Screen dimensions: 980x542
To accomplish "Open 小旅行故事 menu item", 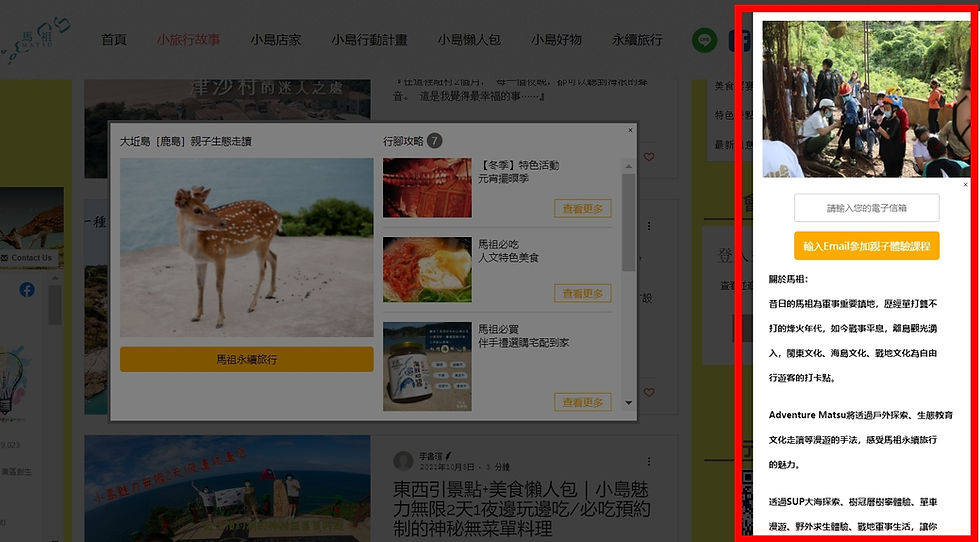I will click(188, 39).
